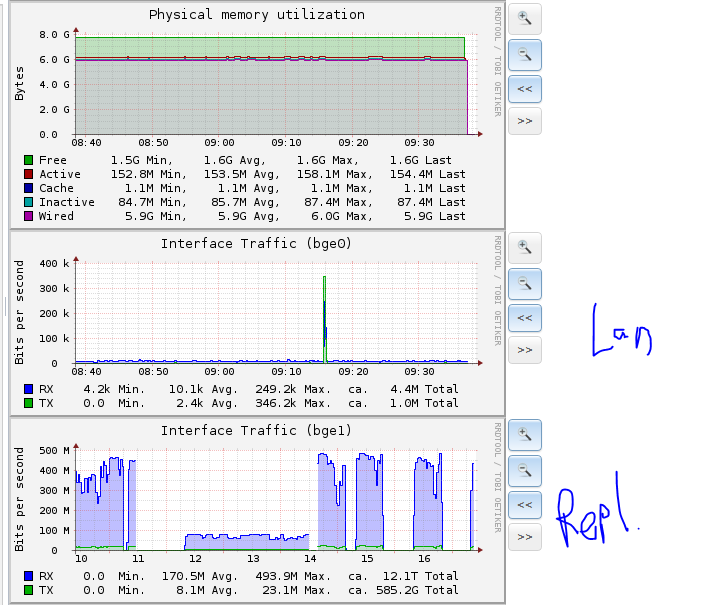Click the green Free legend swatch
711x605 pixels.
coord(29,160)
